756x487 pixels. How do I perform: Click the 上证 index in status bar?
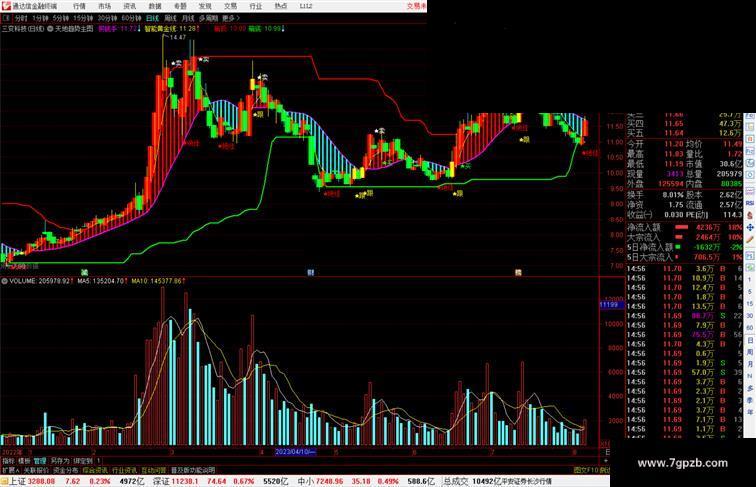pos(18,481)
